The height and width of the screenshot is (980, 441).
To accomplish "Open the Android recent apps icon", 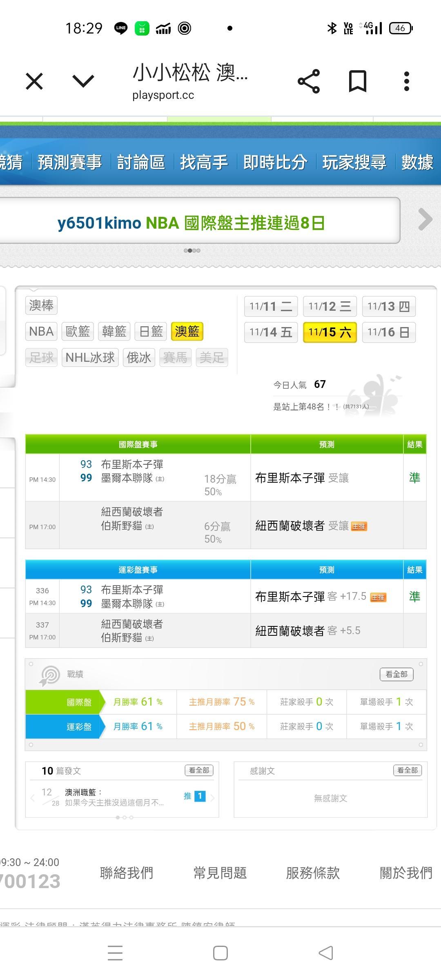I will coord(115,953).
